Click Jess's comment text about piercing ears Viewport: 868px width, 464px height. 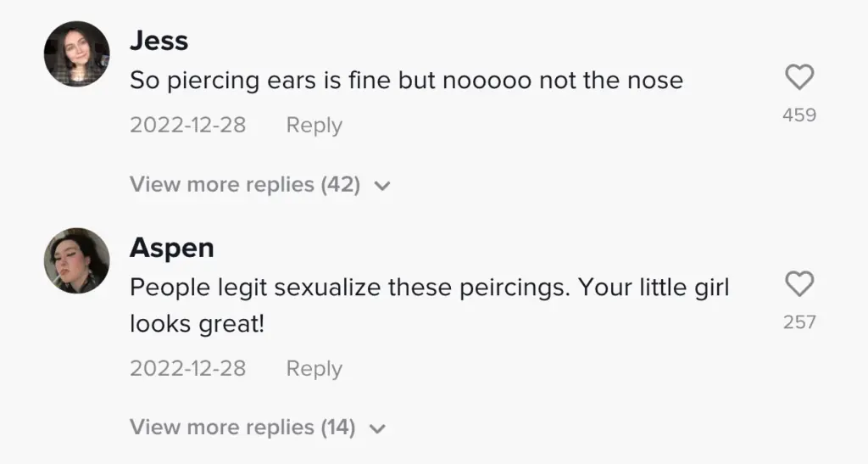coord(406,81)
